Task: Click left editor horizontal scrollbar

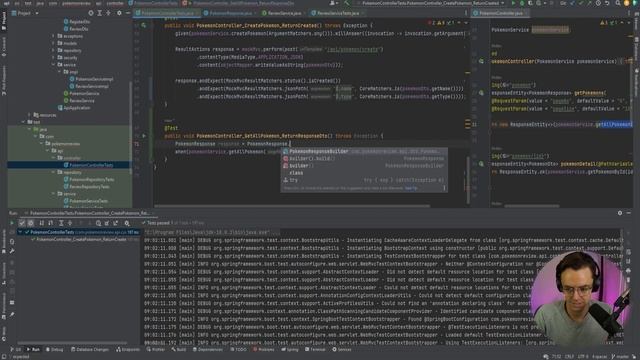Action: click(292, 206)
